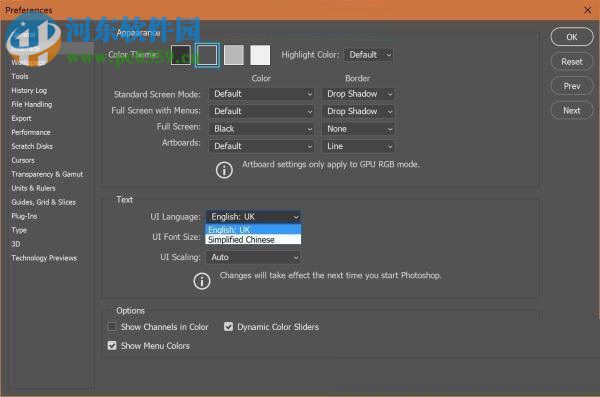Viewport: 600px width, 397px height.
Task: Click the UI Language dropdown
Action: 253,217
